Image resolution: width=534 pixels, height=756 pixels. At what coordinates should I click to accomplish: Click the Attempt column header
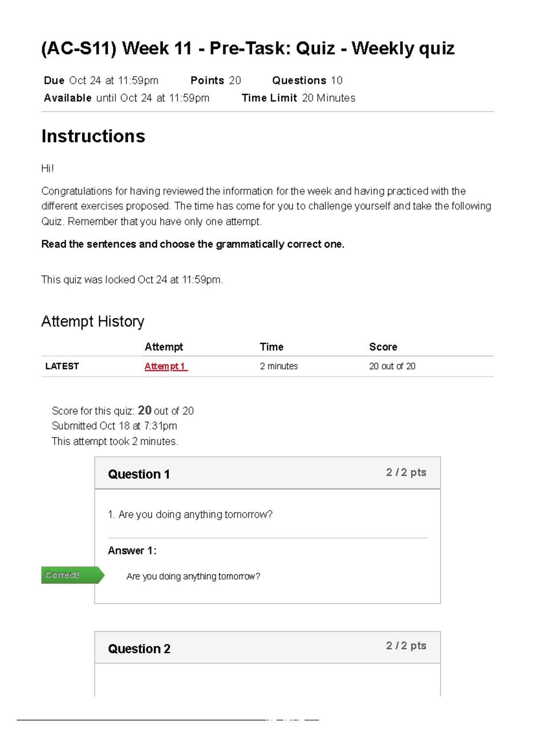pos(164,347)
